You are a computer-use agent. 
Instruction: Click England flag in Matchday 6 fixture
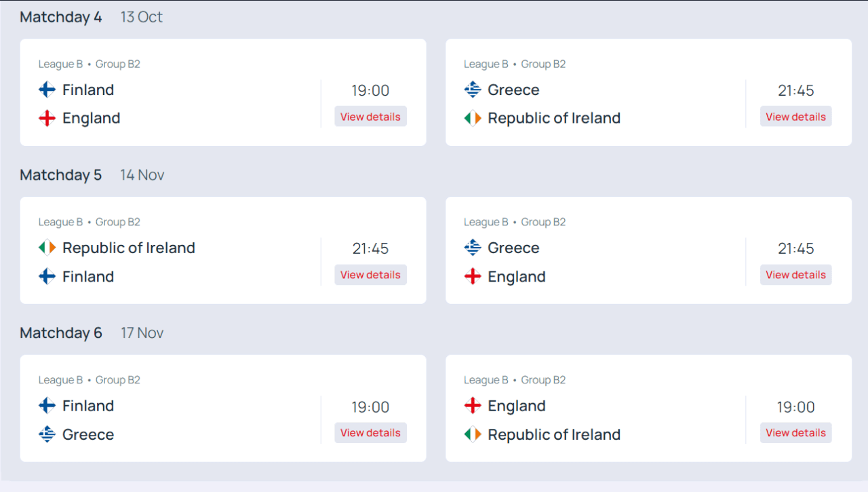click(x=473, y=406)
